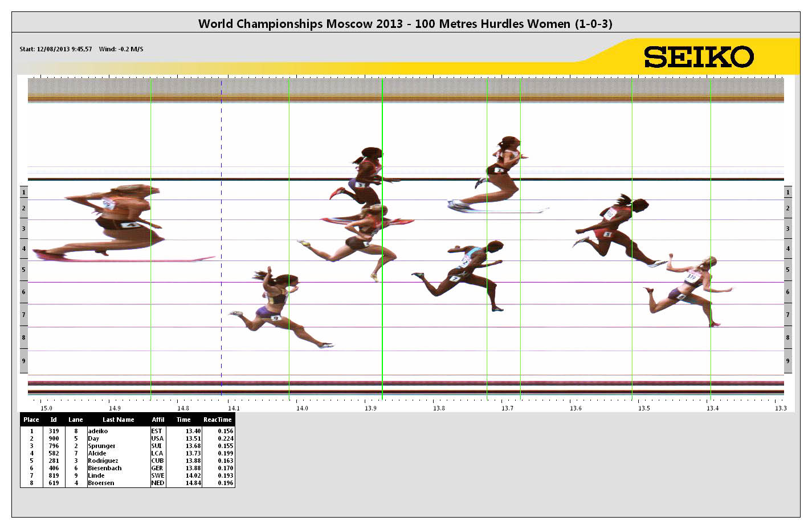Click the Start time and Wind info text
Image resolution: width=812 pixels, height=529 pixels.
click(81, 49)
